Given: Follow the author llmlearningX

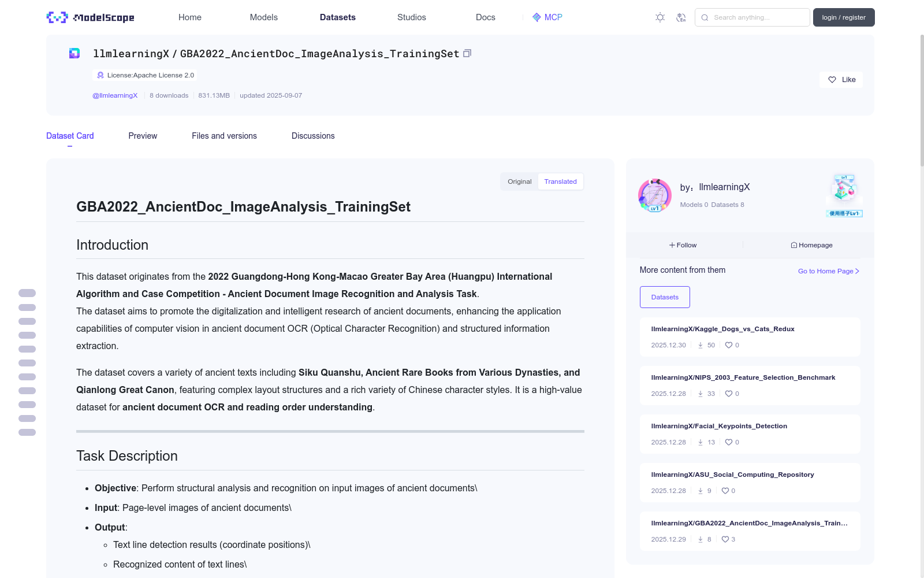Looking at the screenshot, I should click(x=683, y=245).
